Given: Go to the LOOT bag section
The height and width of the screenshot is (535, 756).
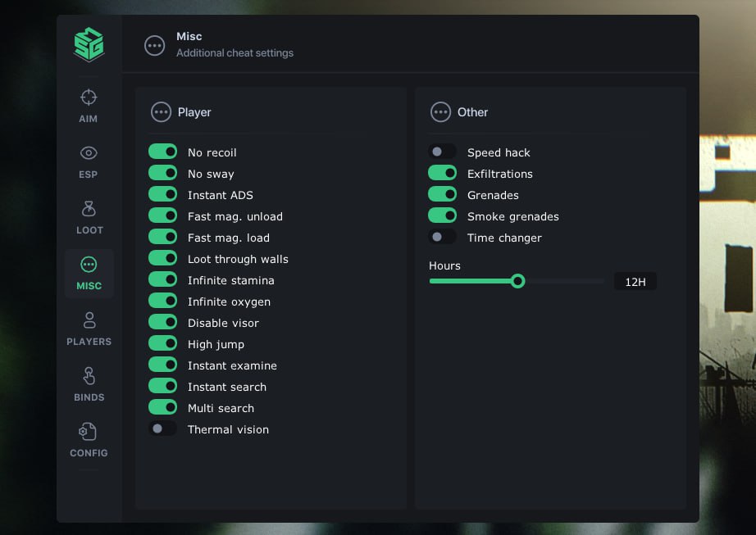Looking at the screenshot, I should [89, 217].
